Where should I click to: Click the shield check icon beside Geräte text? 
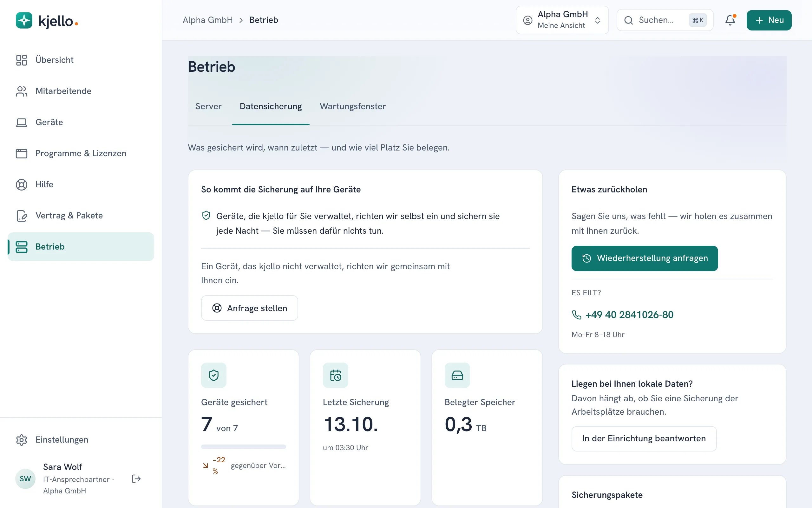[206, 215]
